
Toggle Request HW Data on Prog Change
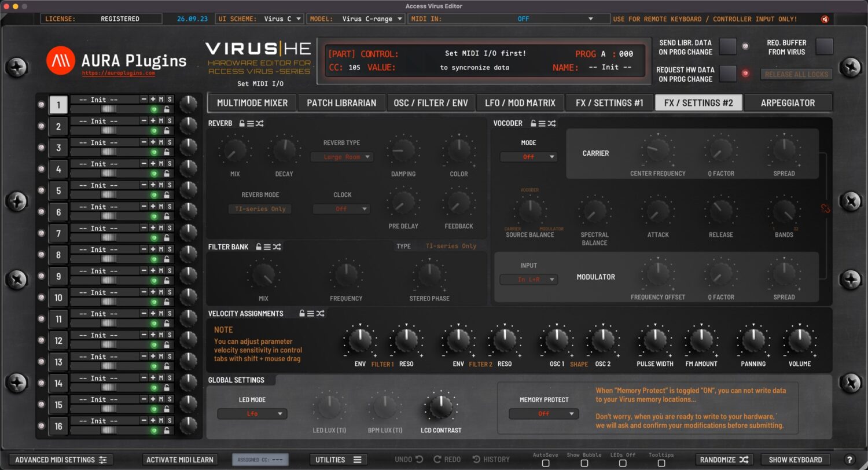(728, 74)
